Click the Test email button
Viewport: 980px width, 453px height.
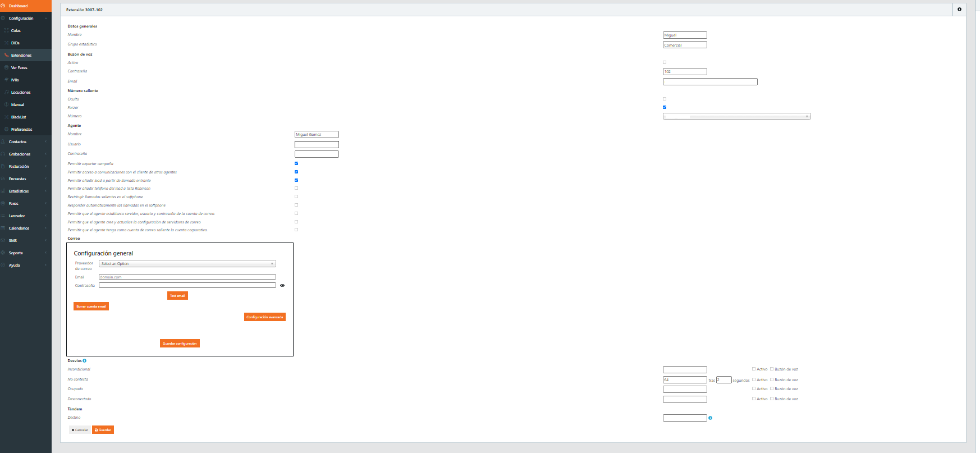click(177, 296)
